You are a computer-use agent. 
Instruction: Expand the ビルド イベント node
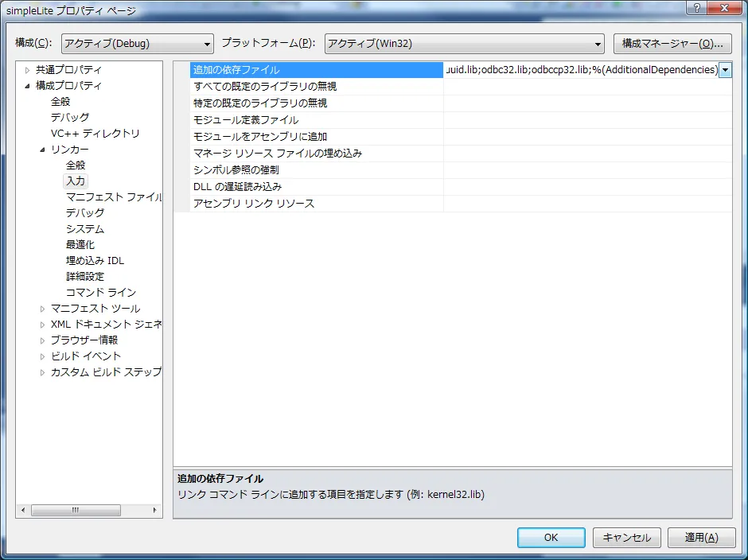coord(42,357)
